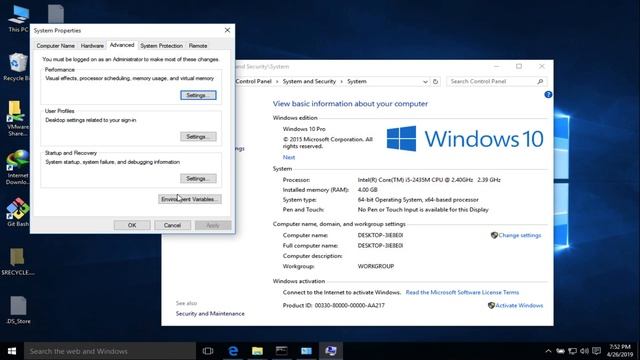Click the taskbar clock showing 7:52 PM

pos(620,351)
